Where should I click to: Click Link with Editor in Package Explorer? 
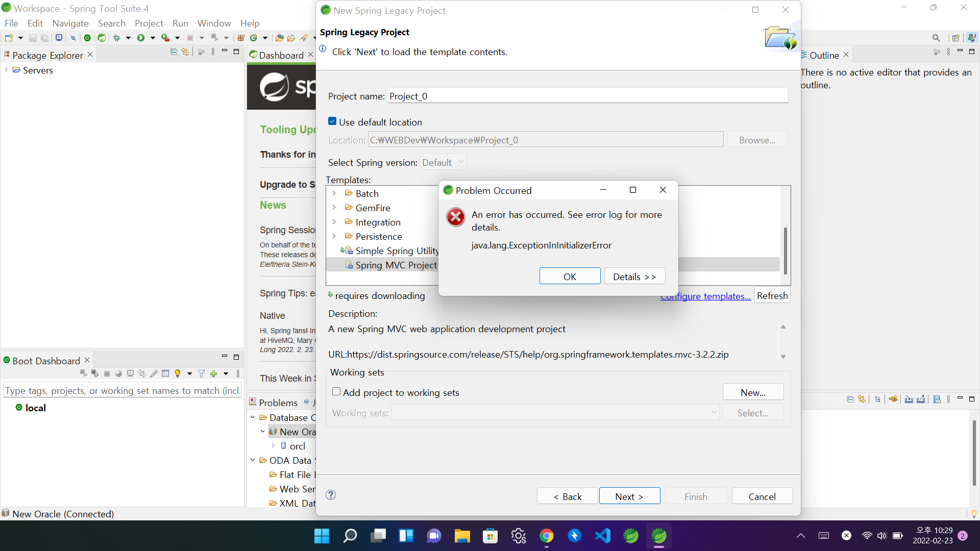(x=185, y=52)
